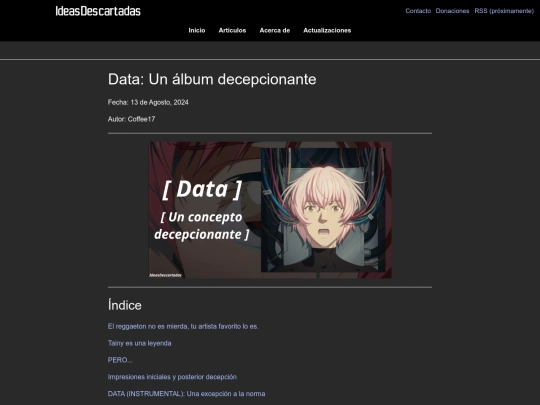Follow the "PERO..." index link

[120, 360]
